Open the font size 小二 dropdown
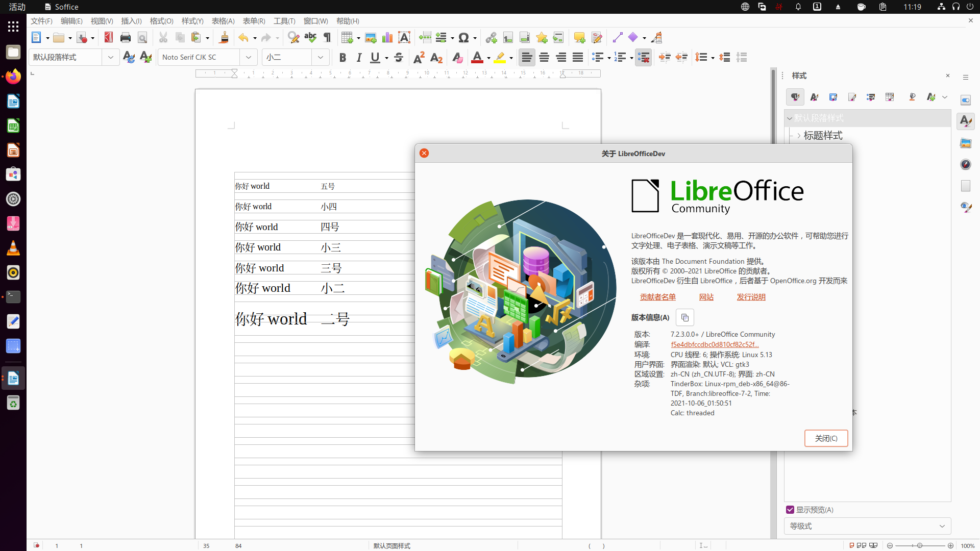This screenshot has width=980, height=551. [x=321, y=57]
